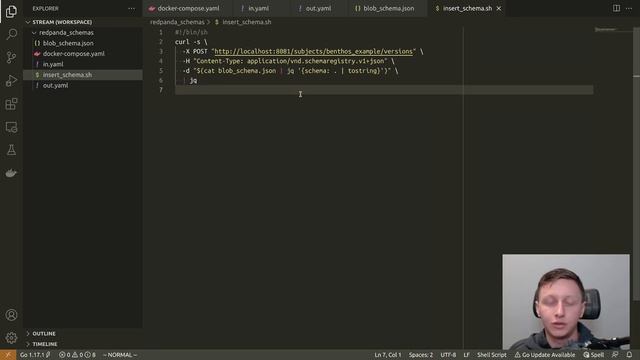Open Explorer views and more actions menu
Viewport: 640px width, 360px height.
[x=131, y=9]
